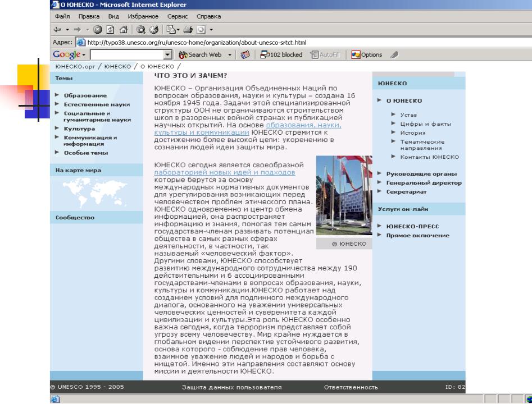
Task: Open the Файл menu
Action: click(x=62, y=16)
